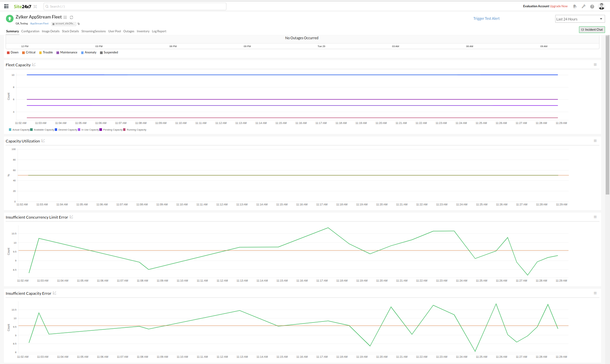
Task: Open the notification bell icon
Action: [575, 6]
